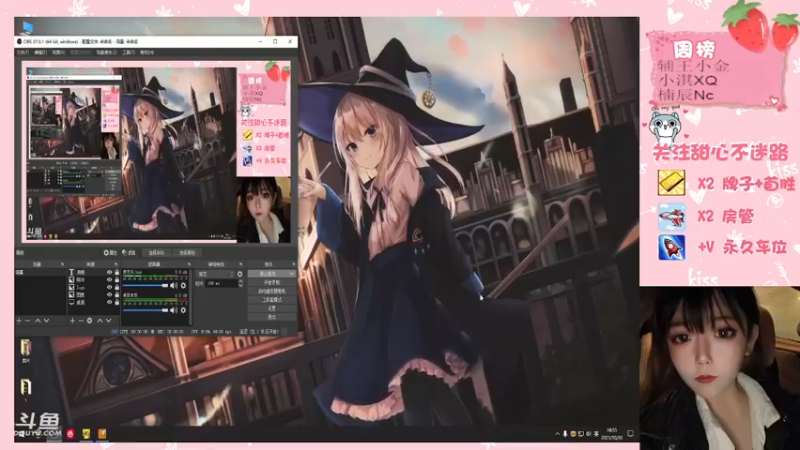Screen dimensions: 800x450
Task: Toggle visibility eye of the 桌面 source
Action: pos(109,302)
